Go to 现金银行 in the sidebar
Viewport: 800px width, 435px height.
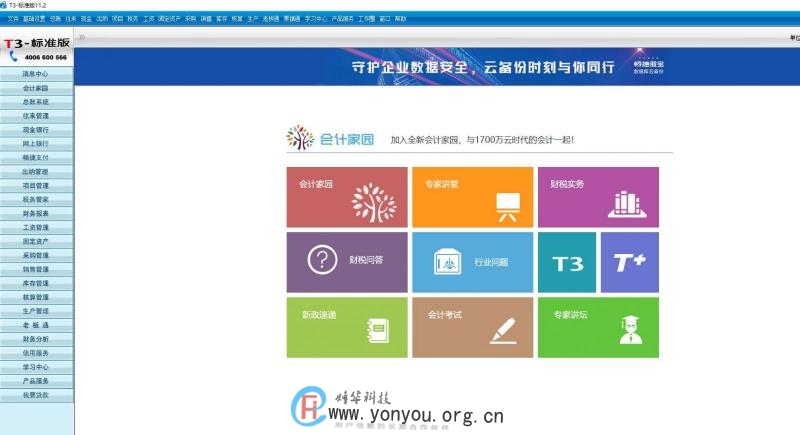[x=36, y=130]
